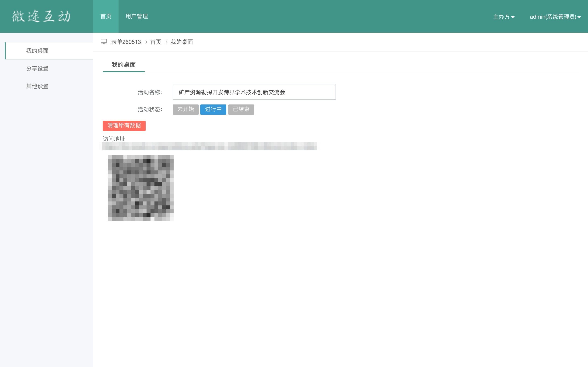Click the 活动状态 label

150,109
